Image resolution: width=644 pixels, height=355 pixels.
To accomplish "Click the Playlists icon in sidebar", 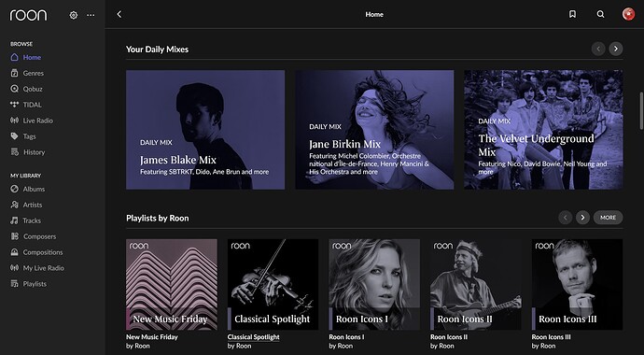I will [x=14, y=284].
